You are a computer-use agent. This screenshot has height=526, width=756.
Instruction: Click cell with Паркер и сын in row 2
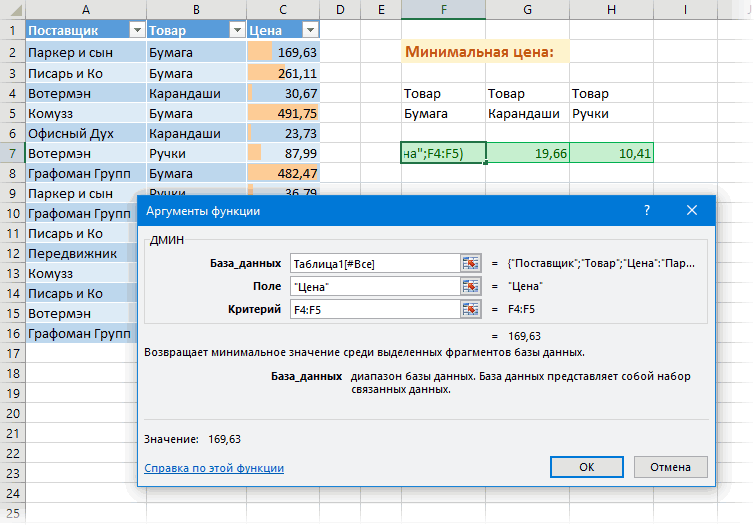click(86, 53)
